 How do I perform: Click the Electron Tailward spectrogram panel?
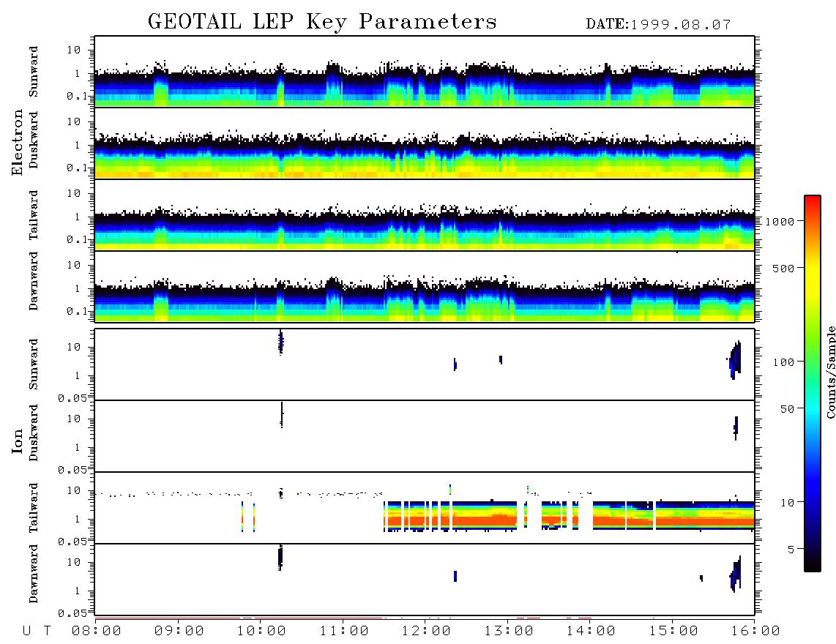tap(425, 215)
